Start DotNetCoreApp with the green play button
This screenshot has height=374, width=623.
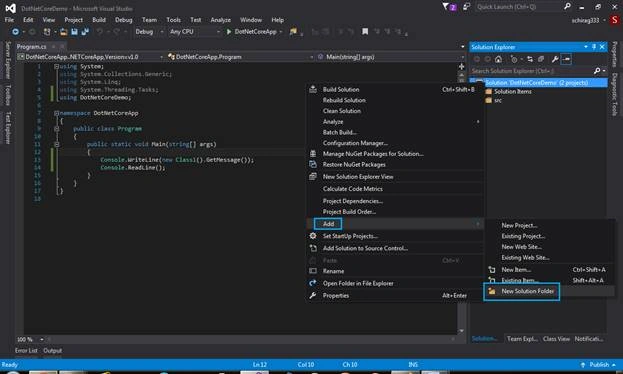(x=228, y=31)
